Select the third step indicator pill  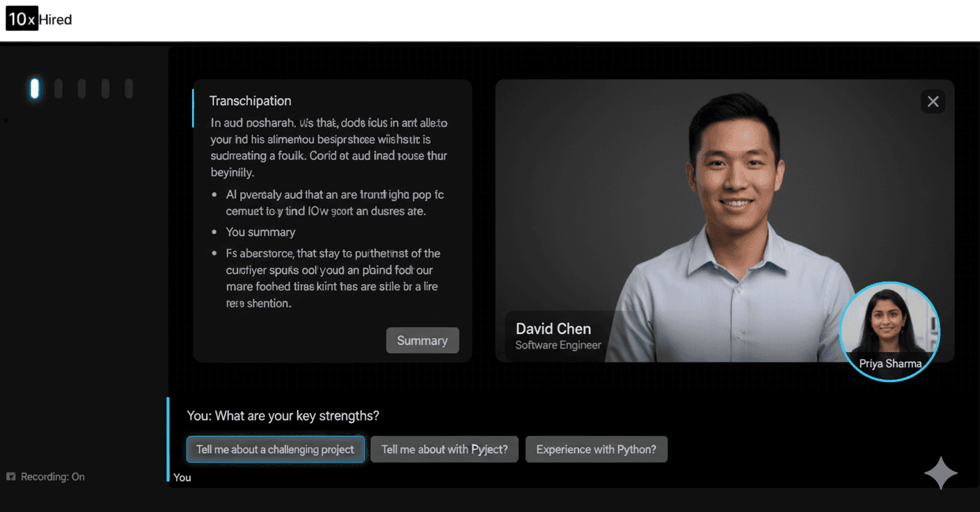[82, 88]
